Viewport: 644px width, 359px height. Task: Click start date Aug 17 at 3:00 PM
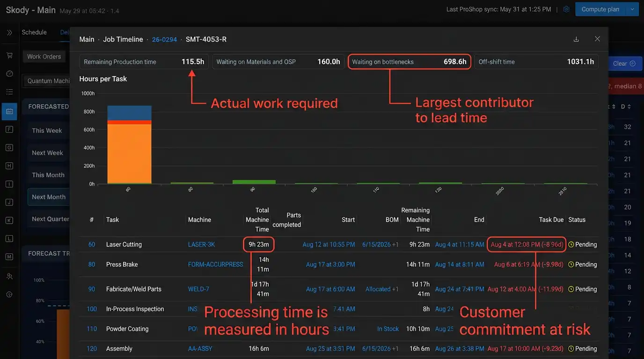tap(330, 265)
